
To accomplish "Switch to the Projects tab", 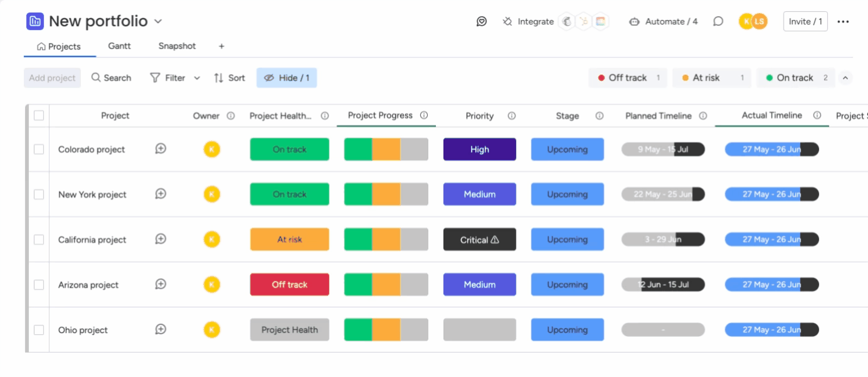I will [x=59, y=46].
